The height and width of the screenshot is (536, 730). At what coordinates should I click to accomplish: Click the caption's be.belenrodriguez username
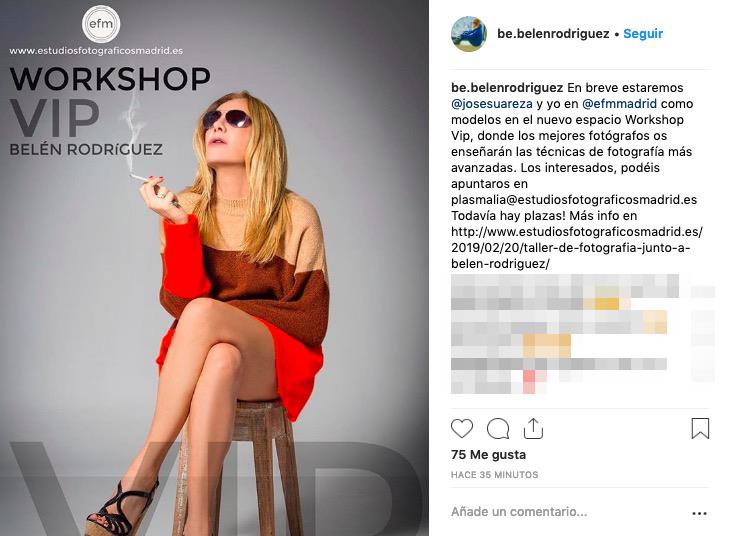tap(507, 88)
